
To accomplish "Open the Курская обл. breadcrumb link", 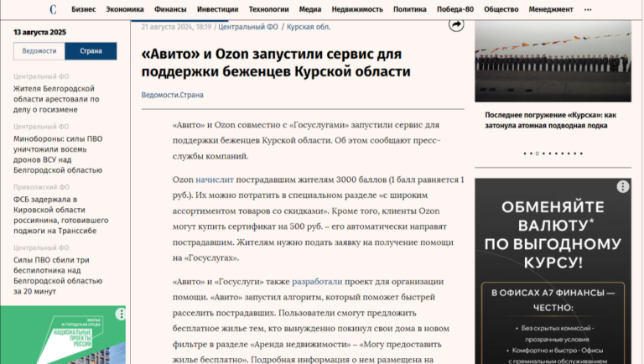I will [309, 27].
